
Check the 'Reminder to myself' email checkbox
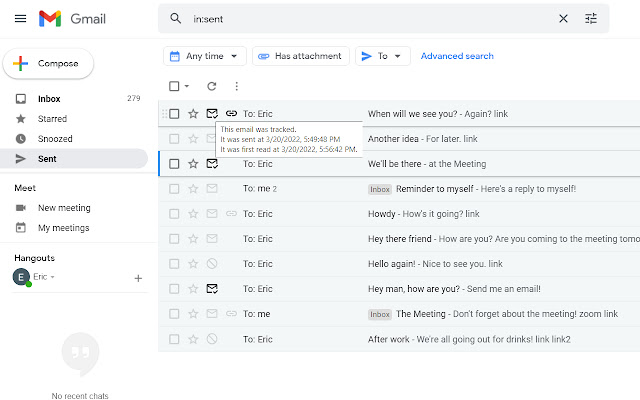pos(174,189)
